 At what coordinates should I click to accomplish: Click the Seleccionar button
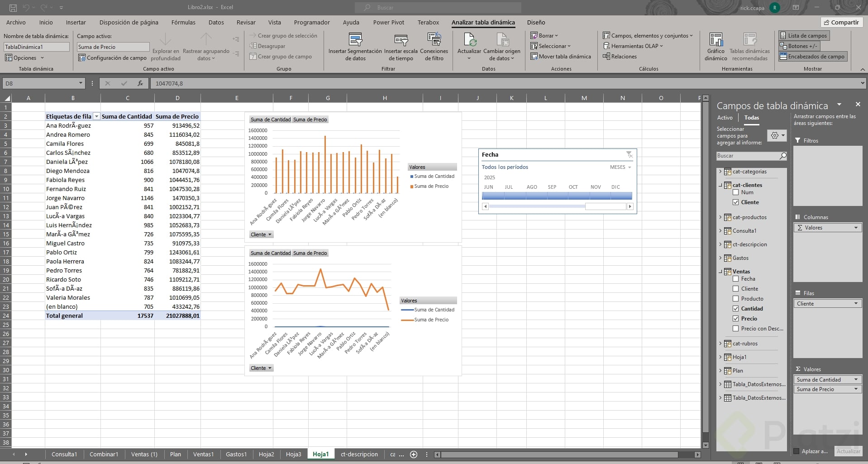pyautogui.click(x=551, y=46)
